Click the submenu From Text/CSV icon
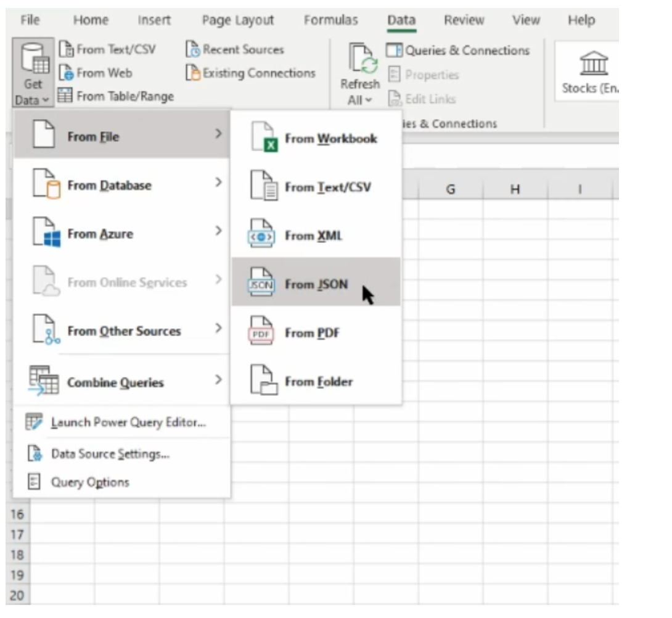 tap(264, 185)
